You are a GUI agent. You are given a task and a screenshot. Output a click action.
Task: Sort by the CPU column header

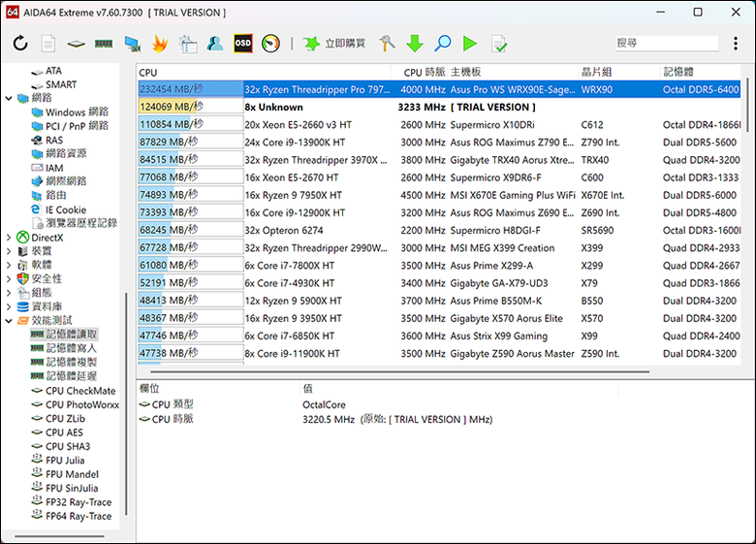pos(263,73)
